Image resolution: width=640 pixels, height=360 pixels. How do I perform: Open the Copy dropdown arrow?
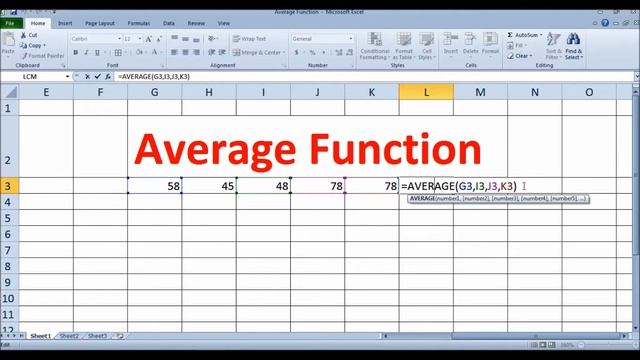point(44,45)
